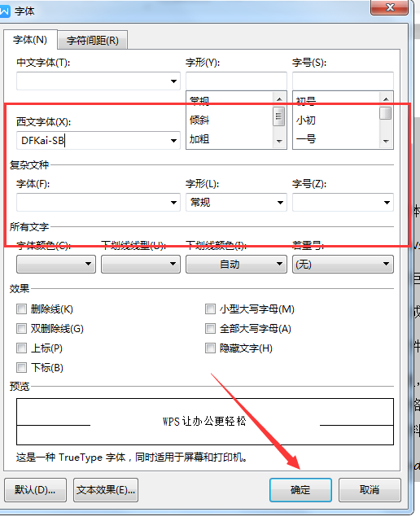Choose 加粗 in the 字形 list

[199, 139]
